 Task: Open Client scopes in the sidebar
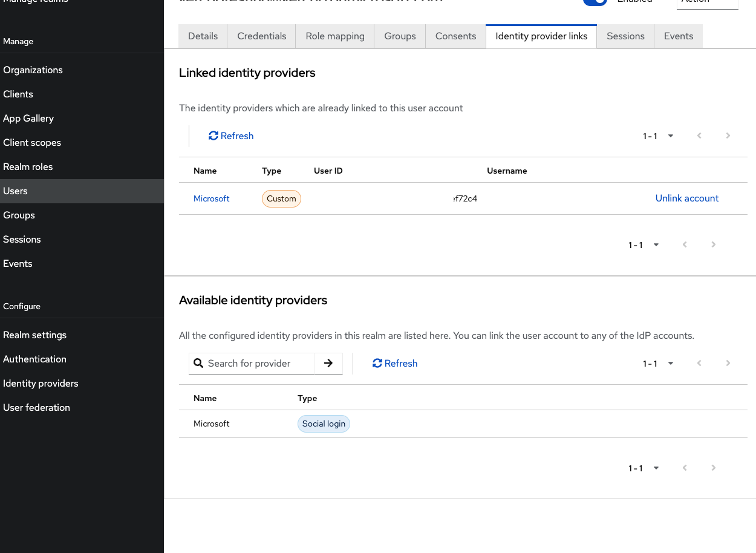pos(82,143)
